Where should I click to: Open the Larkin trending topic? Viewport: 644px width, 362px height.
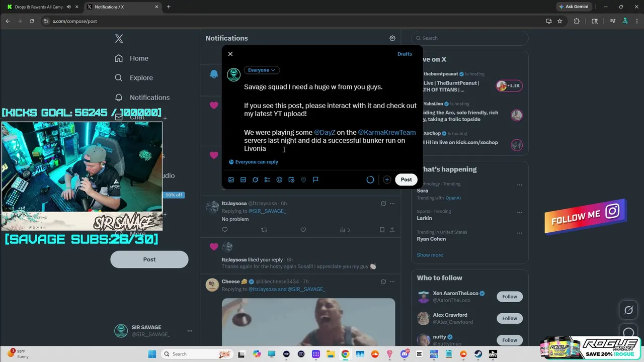pyautogui.click(x=424, y=218)
